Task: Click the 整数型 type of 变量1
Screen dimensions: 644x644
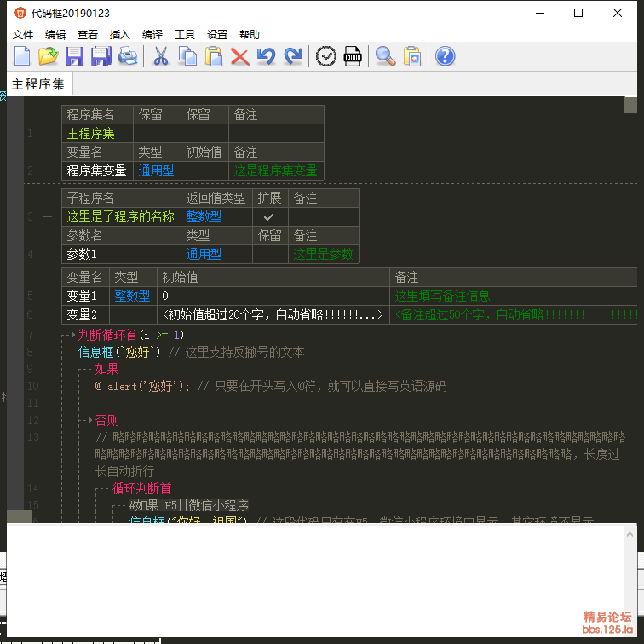Action: pyautogui.click(x=133, y=296)
